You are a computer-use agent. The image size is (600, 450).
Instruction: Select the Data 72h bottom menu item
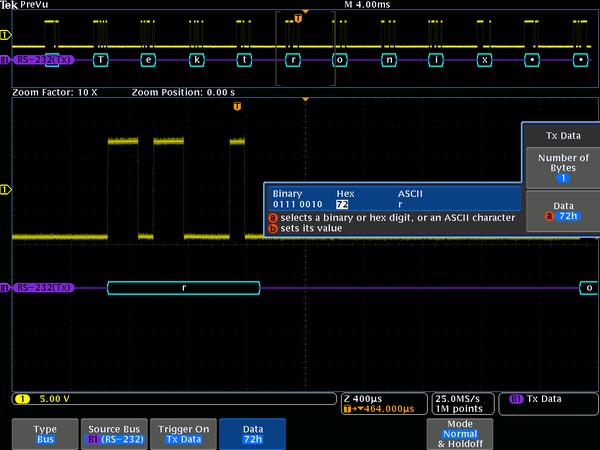(x=252, y=434)
